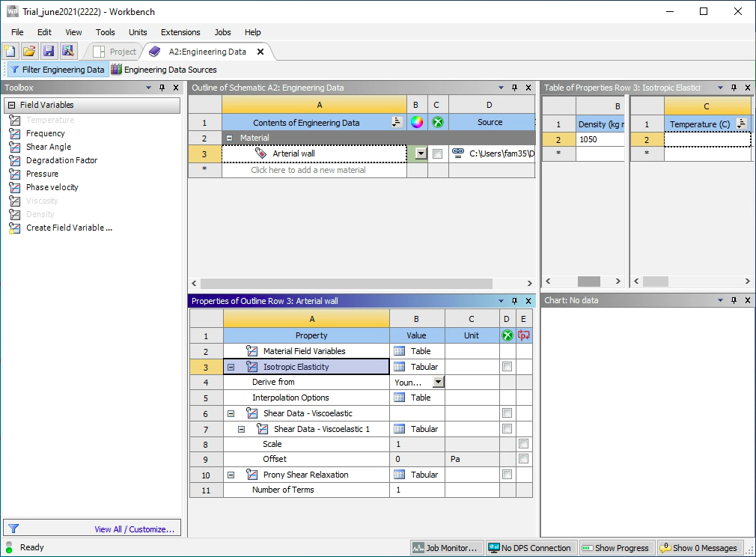Viewport: 756px width, 557px height.
Task: Open the Derive from dropdown
Action: (x=439, y=382)
